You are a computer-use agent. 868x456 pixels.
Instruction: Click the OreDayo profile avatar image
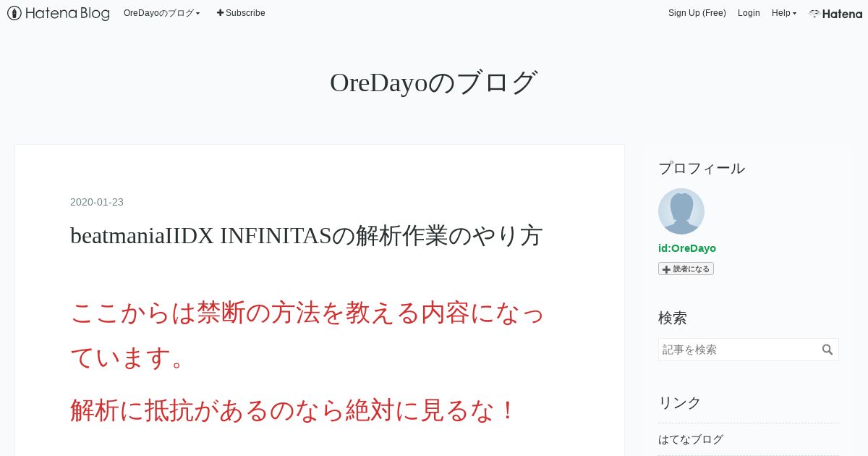681,211
